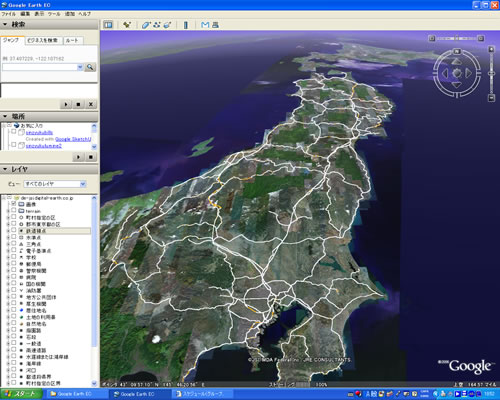Click the image overlay tool icon
The width and height of the screenshot is (500, 400).
(167, 25)
